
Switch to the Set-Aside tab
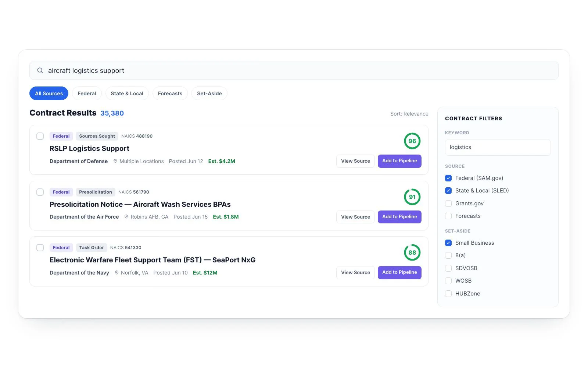[209, 93]
